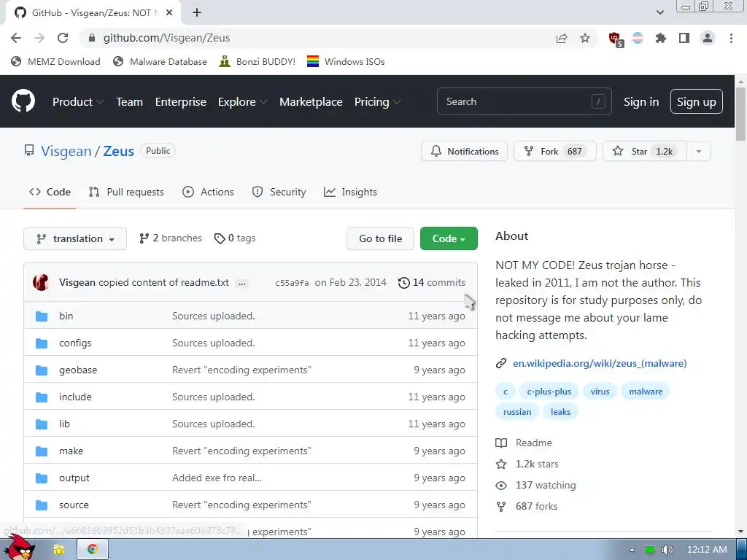View the 2 branches link
747x560 pixels.
pos(171,238)
